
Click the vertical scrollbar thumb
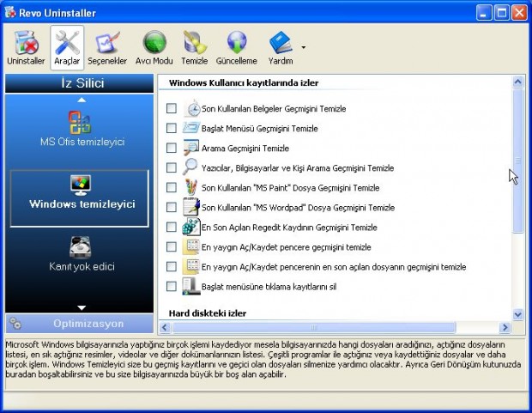(x=517, y=161)
